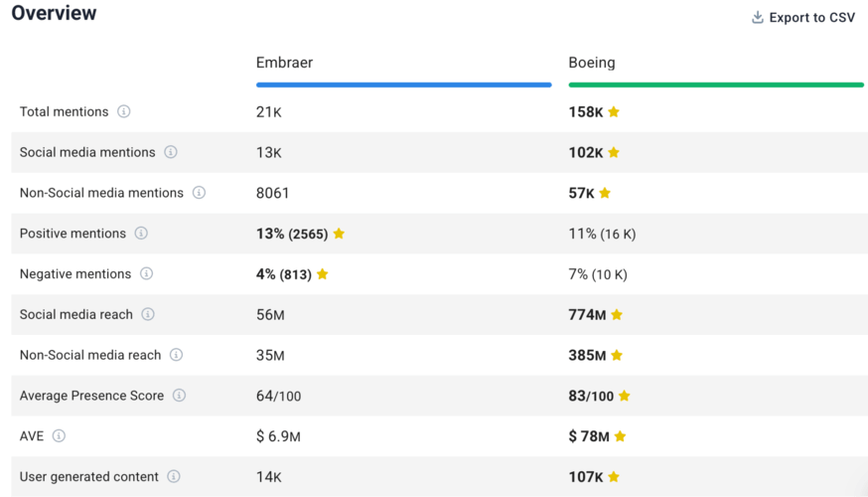Viewport: 868px width, 497px height.
Task: Click the green Boeing color bar
Action: point(716,84)
